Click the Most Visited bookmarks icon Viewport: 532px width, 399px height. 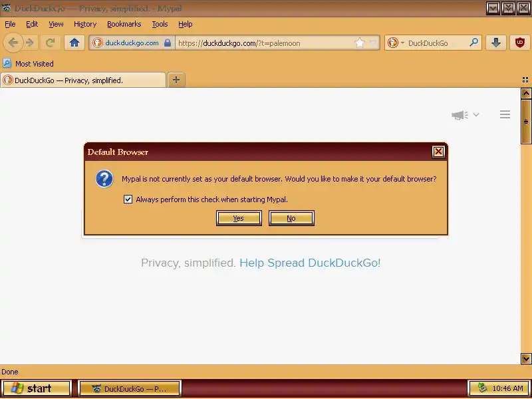click(7, 63)
